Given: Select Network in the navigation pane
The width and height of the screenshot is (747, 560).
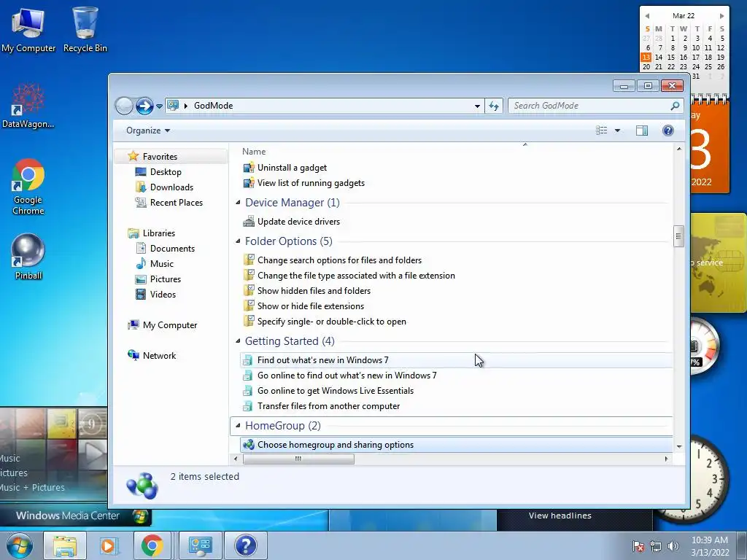Looking at the screenshot, I should [x=159, y=356].
